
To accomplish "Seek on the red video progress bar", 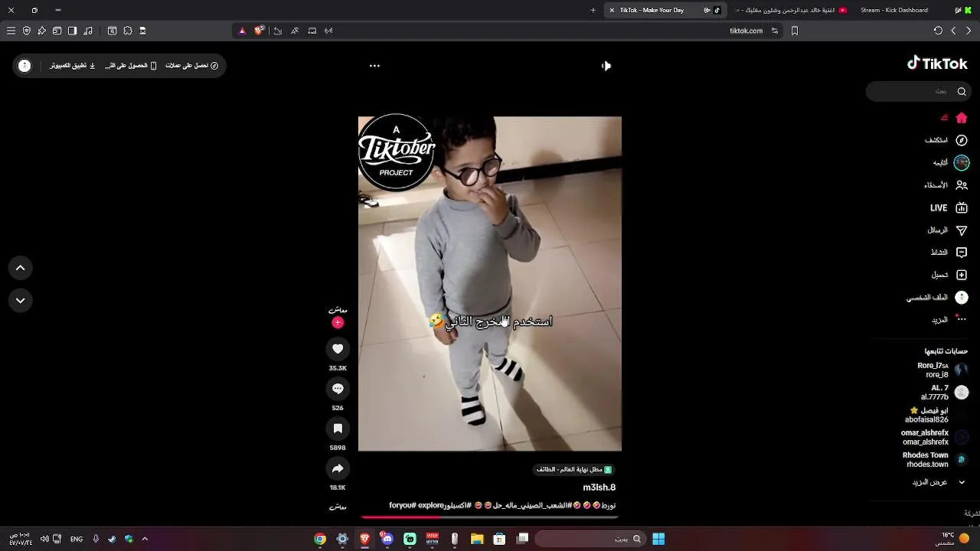I will 490,517.
